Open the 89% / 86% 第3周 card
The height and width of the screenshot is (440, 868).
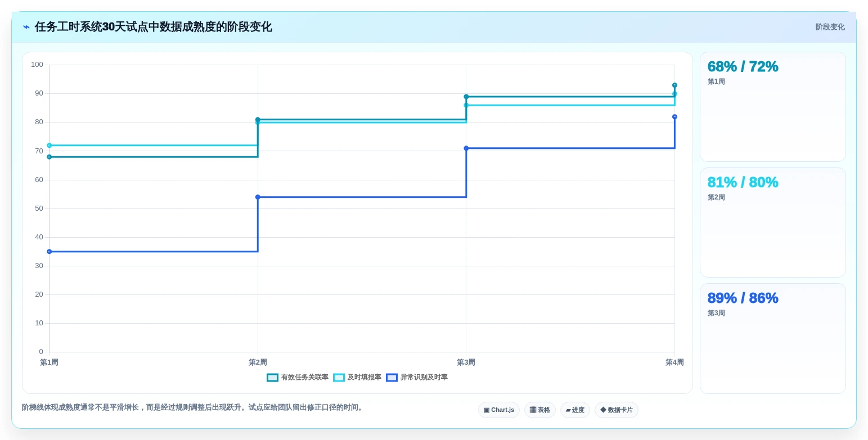[772, 338]
